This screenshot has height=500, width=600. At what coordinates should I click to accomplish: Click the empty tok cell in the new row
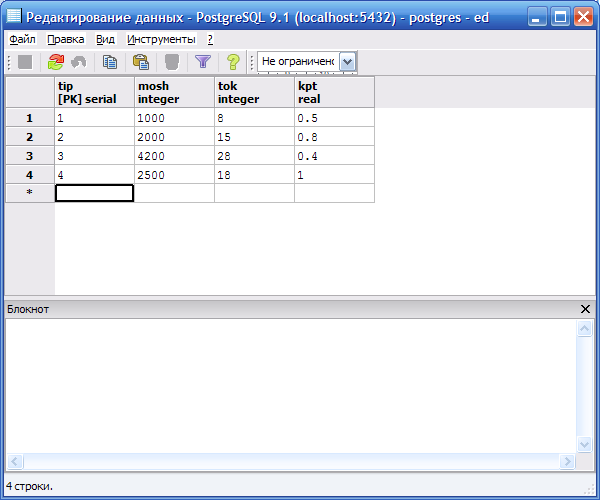(x=254, y=193)
